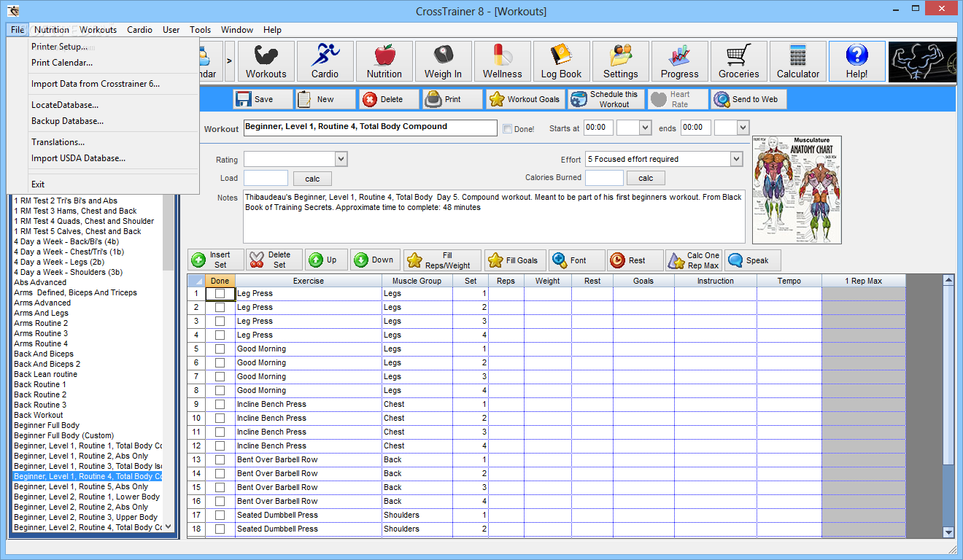Image resolution: width=963 pixels, height=560 pixels.
Task: Click Calc One Rep Max
Action: tap(694, 260)
